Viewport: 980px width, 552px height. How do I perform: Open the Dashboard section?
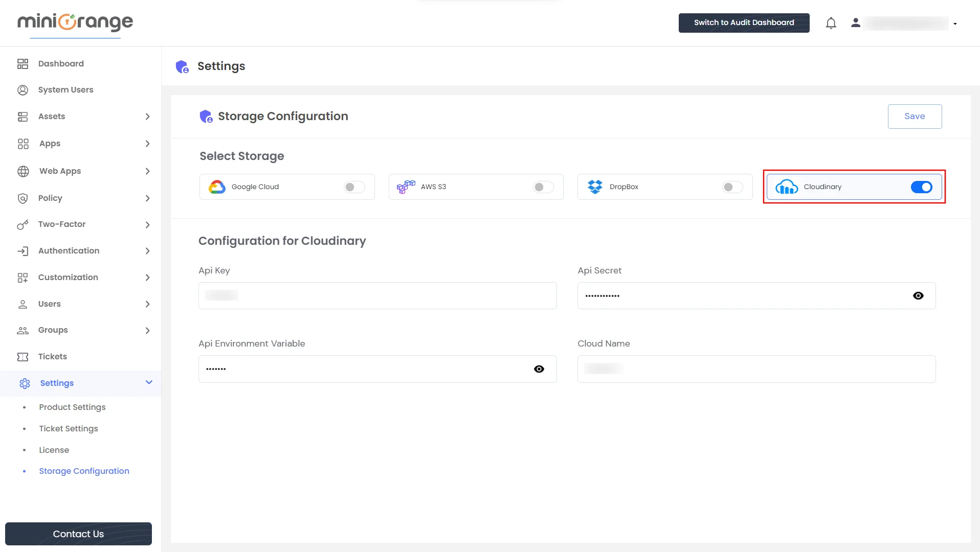coord(61,63)
